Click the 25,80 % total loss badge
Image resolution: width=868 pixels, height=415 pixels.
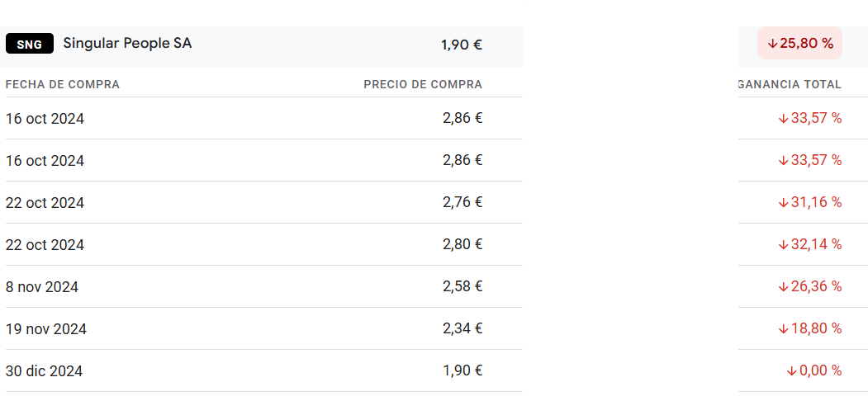(799, 43)
